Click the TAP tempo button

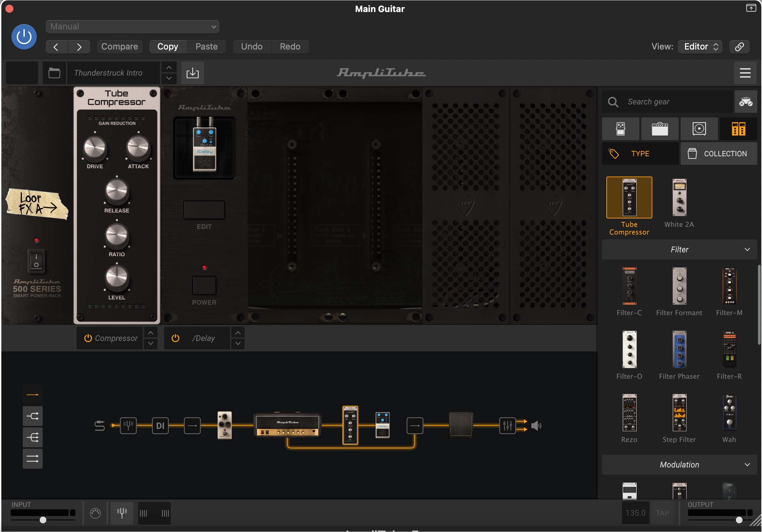click(662, 513)
